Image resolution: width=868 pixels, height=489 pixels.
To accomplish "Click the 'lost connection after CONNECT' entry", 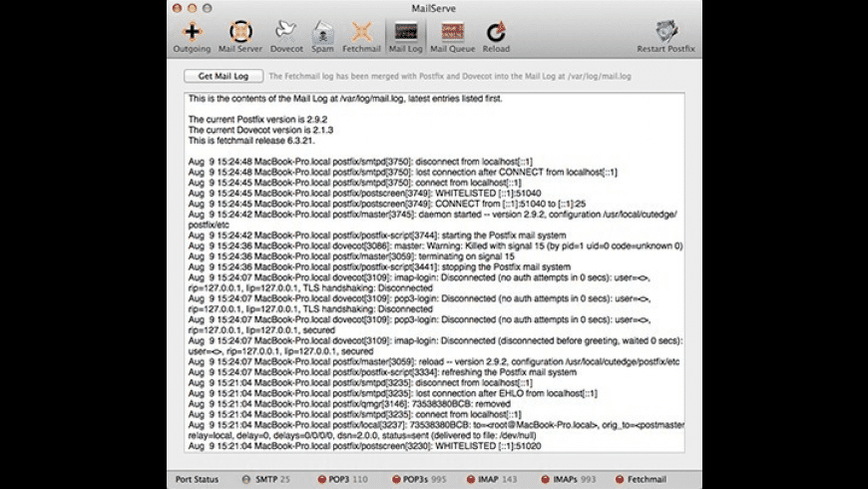I will (x=403, y=173).
